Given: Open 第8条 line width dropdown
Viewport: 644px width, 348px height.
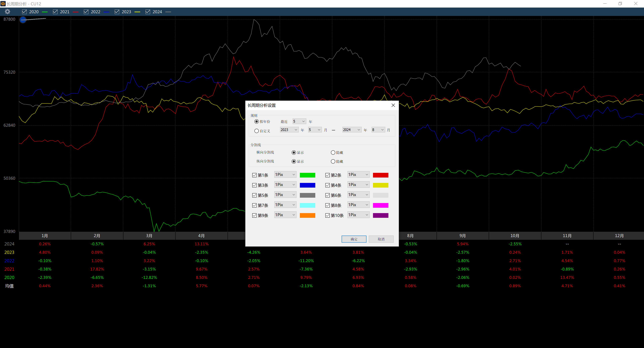Looking at the screenshot, I should click(359, 205).
